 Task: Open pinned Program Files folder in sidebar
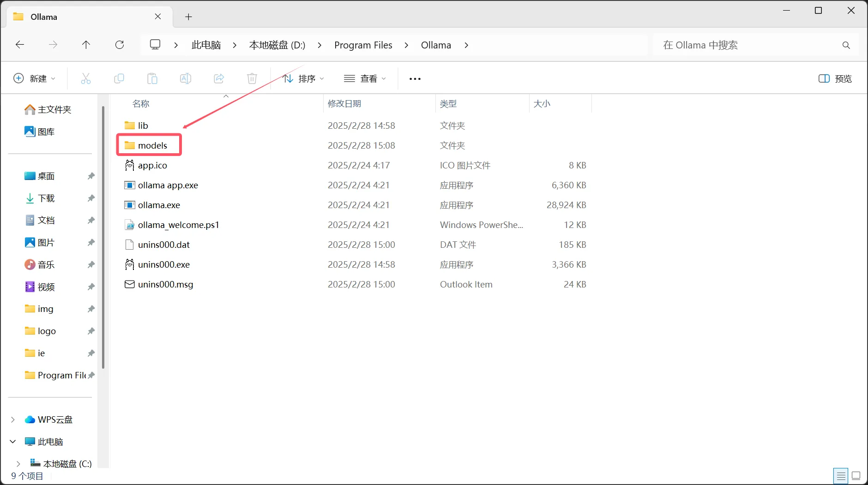coord(55,375)
